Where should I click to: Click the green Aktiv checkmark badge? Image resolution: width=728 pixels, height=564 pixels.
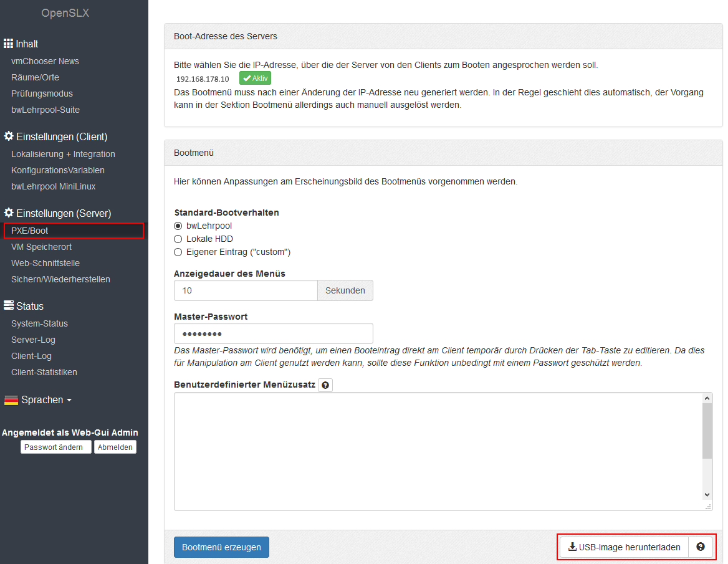click(255, 79)
